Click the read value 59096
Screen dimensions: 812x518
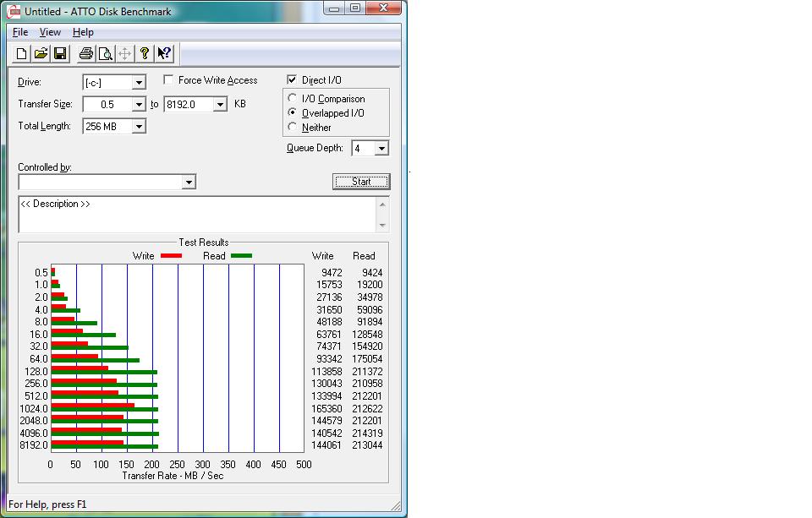(370, 309)
